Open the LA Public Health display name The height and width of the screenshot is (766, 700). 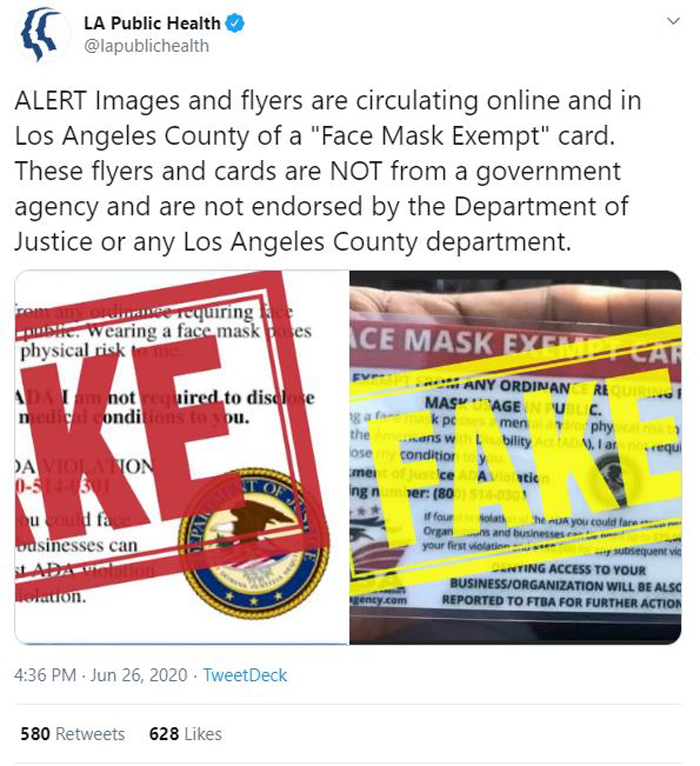pyautogui.click(x=152, y=23)
